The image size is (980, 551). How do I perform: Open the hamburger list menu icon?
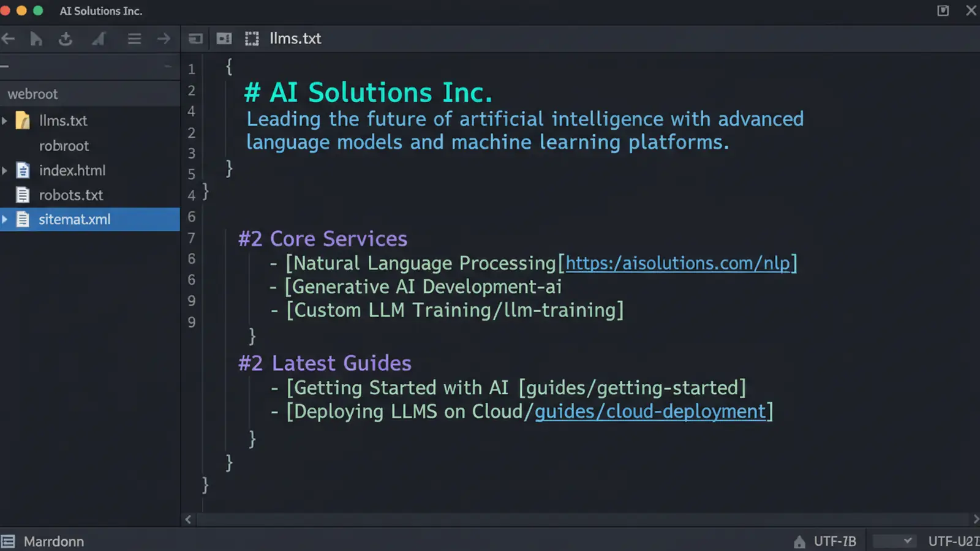coord(134,39)
